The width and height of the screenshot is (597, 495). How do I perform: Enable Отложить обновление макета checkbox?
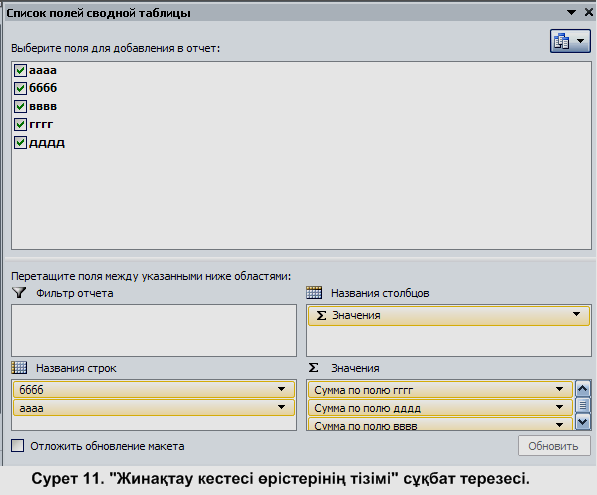coord(18,446)
